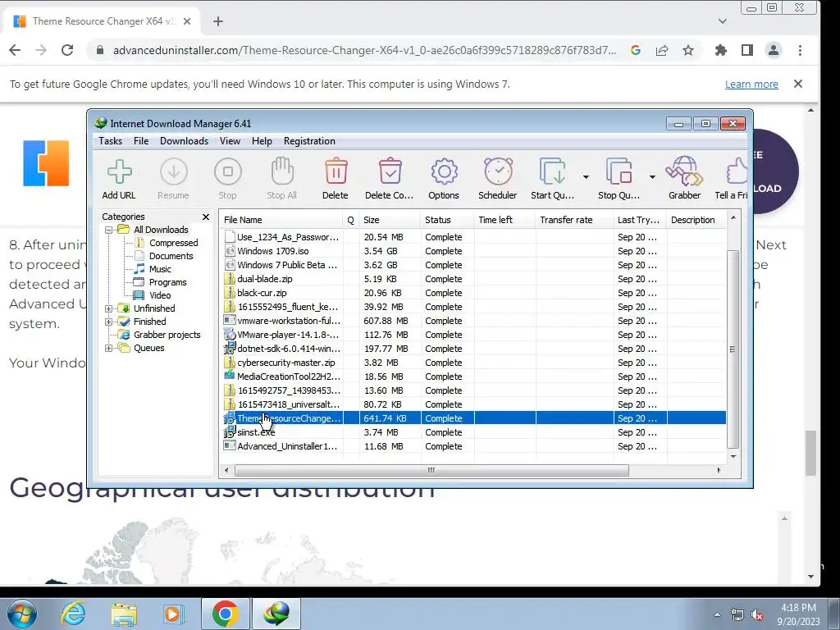Image resolution: width=840 pixels, height=630 pixels.
Task: Expand the Queues tree node
Action: click(x=109, y=348)
